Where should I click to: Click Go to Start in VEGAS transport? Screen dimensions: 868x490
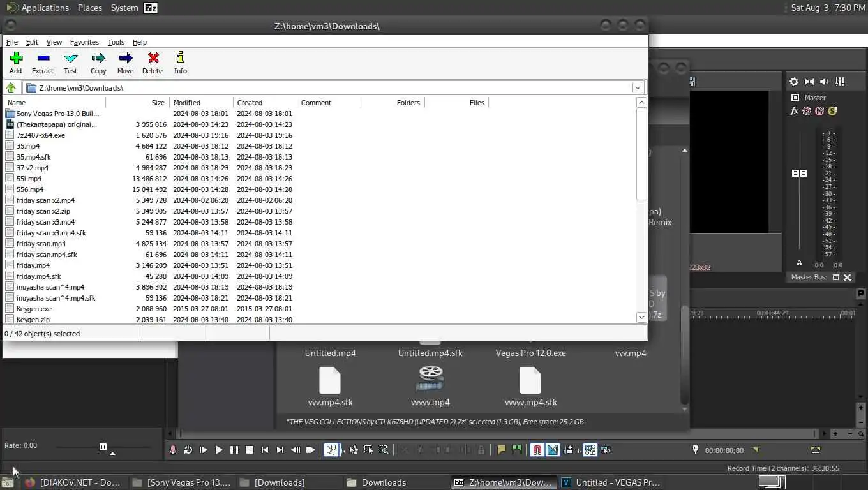[x=265, y=450]
